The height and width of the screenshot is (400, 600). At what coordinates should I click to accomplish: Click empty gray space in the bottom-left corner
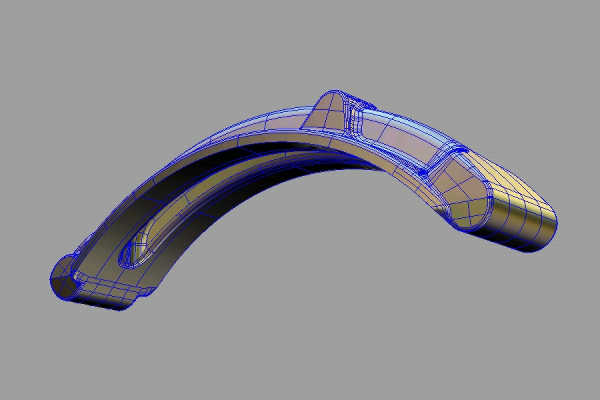point(40,360)
